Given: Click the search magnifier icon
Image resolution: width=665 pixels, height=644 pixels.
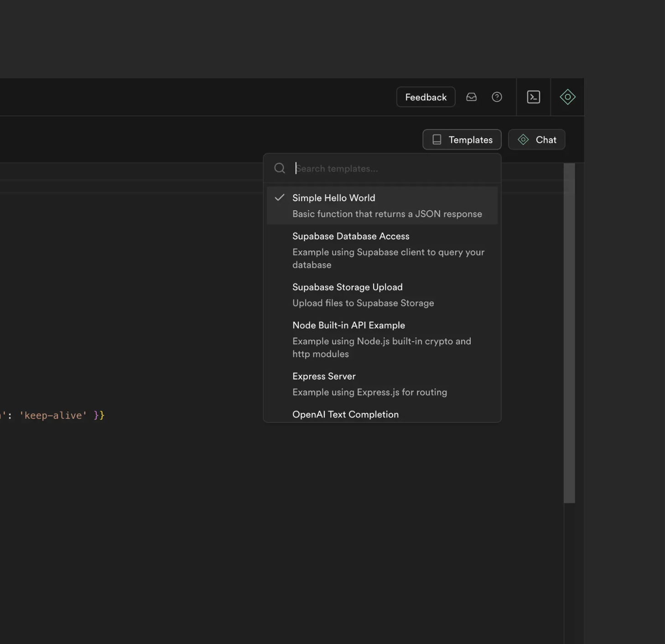Looking at the screenshot, I should [280, 168].
